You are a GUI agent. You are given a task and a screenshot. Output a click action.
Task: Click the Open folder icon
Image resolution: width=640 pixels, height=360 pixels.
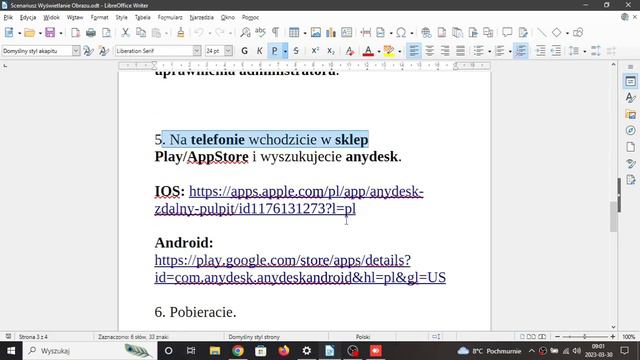pyautogui.click(x=29, y=33)
